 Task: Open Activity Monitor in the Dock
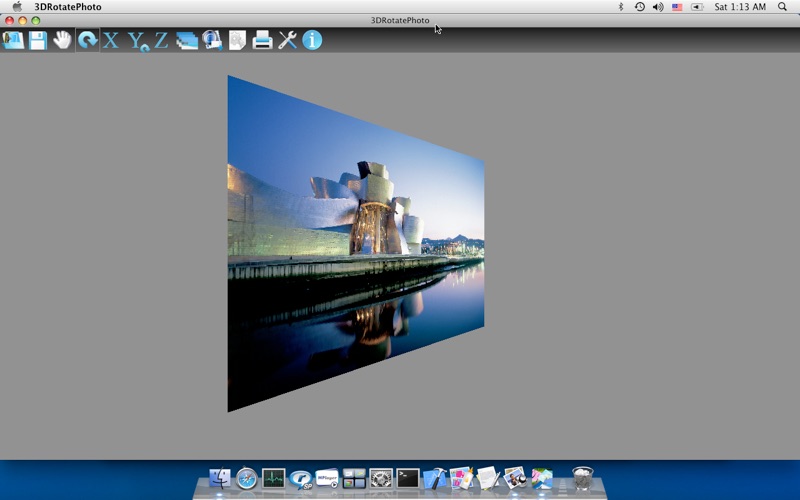click(x=274, y=479)
